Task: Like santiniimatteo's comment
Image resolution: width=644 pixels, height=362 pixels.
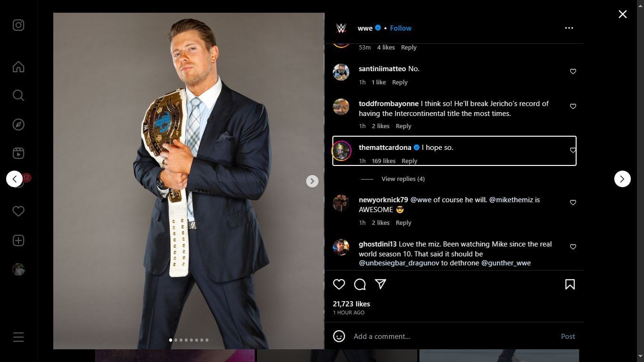Action: 573,72
